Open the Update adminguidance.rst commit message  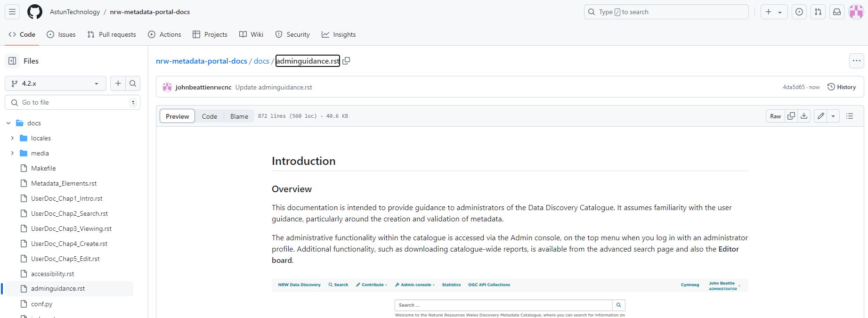[274, 87]
